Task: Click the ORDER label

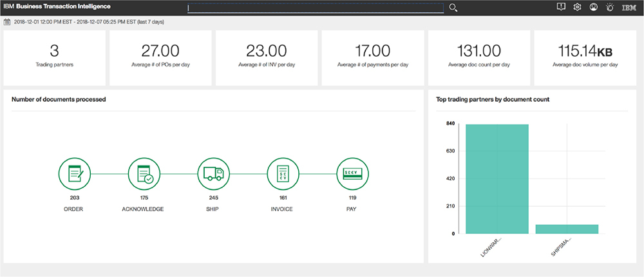Action: (73, 209)
